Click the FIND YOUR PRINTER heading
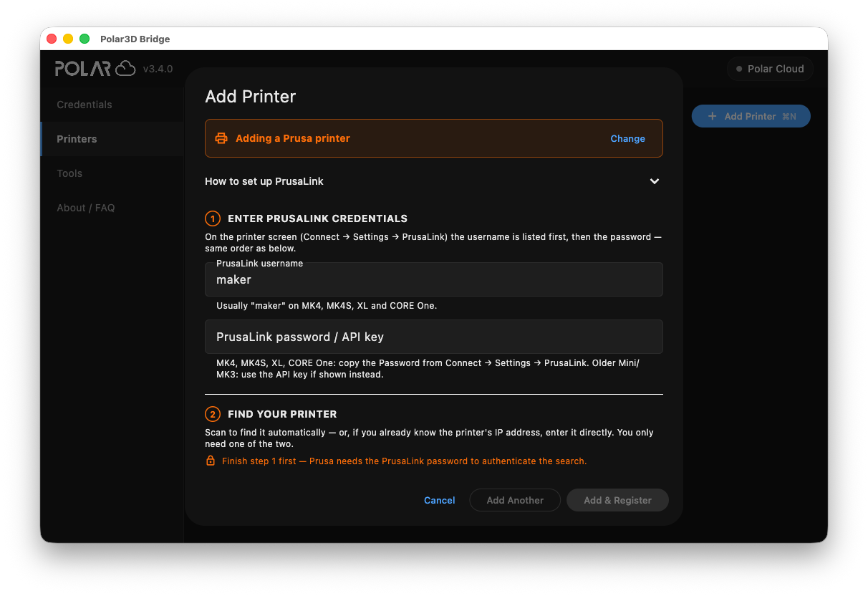 pyautogui.click(x=282, y=414)
